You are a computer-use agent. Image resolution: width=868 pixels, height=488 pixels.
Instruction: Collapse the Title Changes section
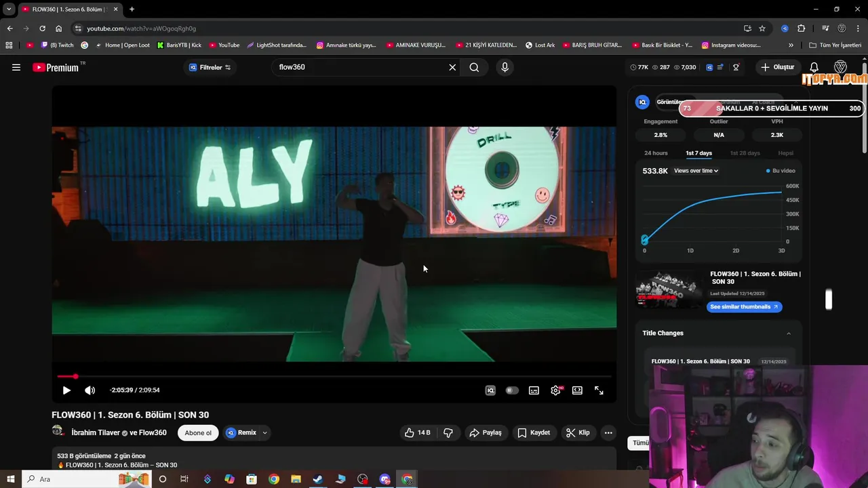(x=788, y=333)
